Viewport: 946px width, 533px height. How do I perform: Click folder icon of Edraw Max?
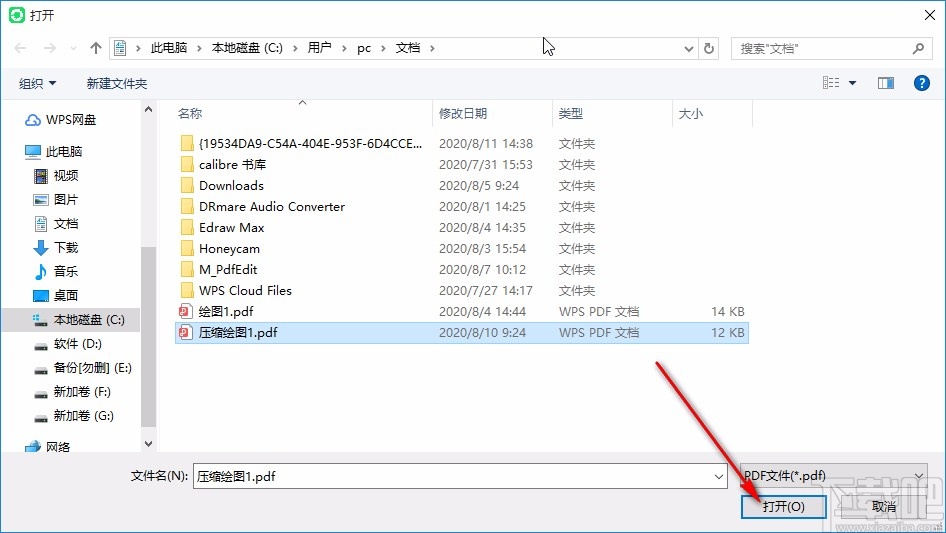(187, 228)
